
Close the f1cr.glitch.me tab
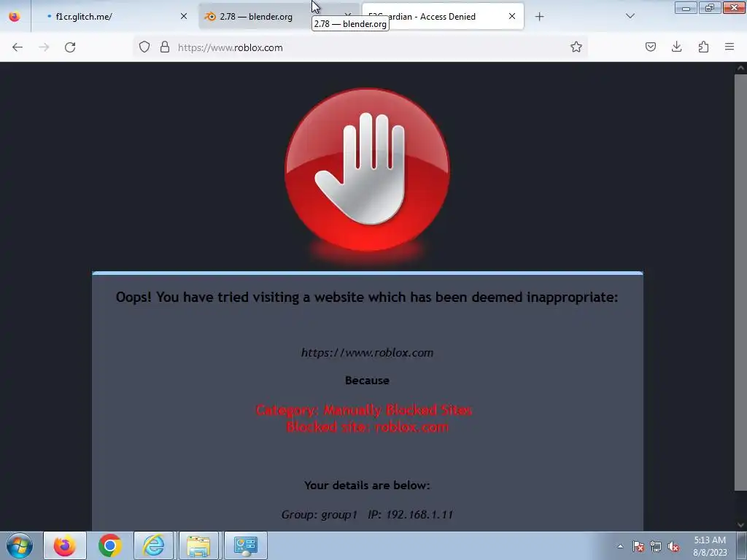[x=183, y=16]
